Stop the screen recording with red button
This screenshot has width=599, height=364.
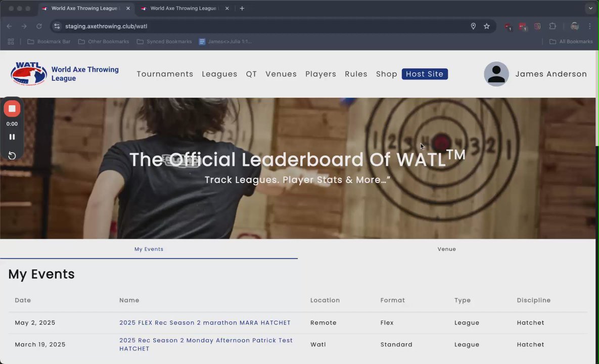(x=12, y=109)
